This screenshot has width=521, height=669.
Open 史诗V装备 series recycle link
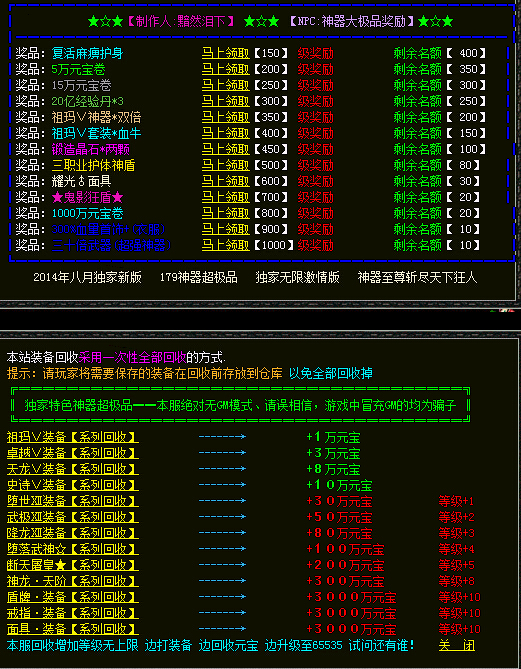click(x=73, y=485)
